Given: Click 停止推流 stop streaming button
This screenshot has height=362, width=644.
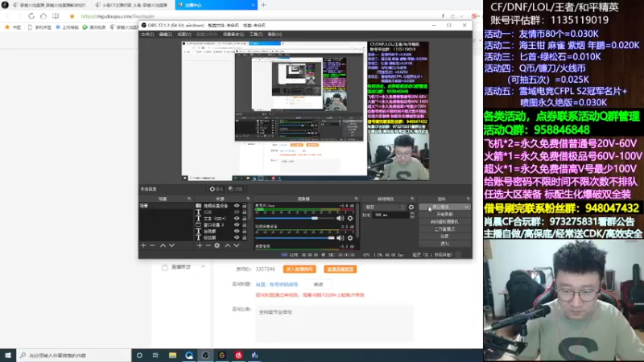Looking at the screenshot, I should [x=441, y=208].
